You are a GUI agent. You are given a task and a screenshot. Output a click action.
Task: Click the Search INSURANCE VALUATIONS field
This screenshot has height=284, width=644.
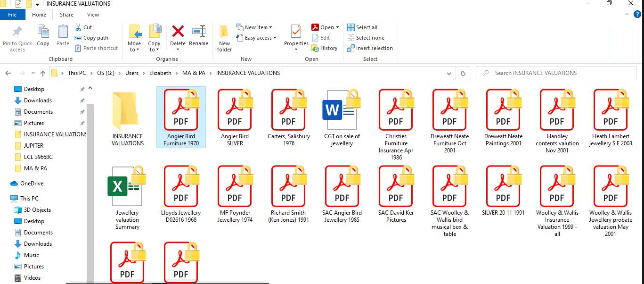(x=557, y=73)
